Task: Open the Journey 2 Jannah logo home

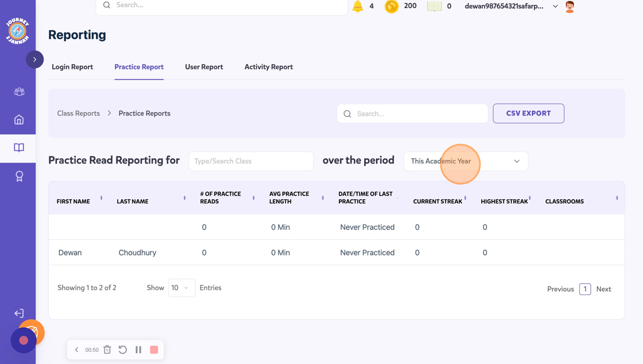Action: pos(18,31)
